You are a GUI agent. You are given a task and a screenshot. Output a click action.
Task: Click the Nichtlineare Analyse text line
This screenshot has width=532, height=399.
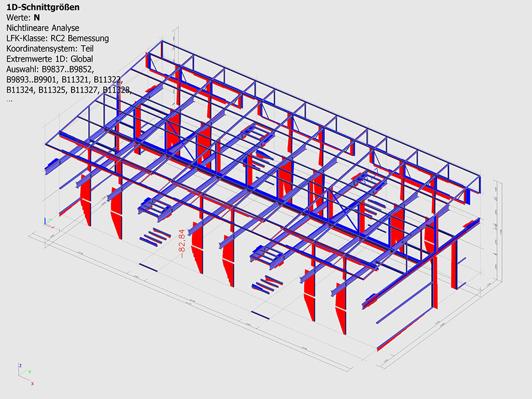(x=43, y=28)
